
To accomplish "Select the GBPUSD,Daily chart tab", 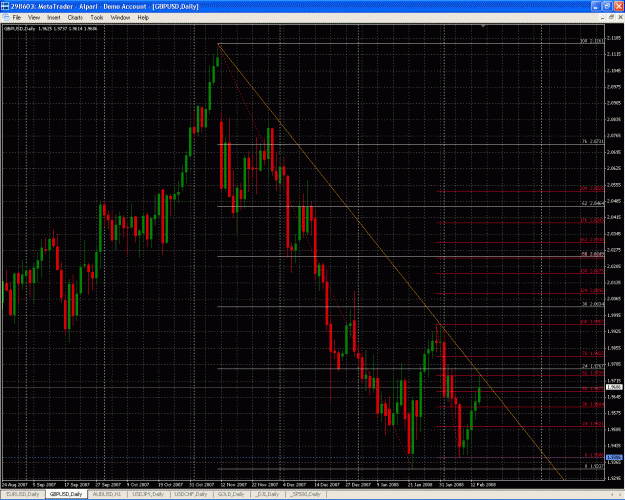I will click(66, 494).
